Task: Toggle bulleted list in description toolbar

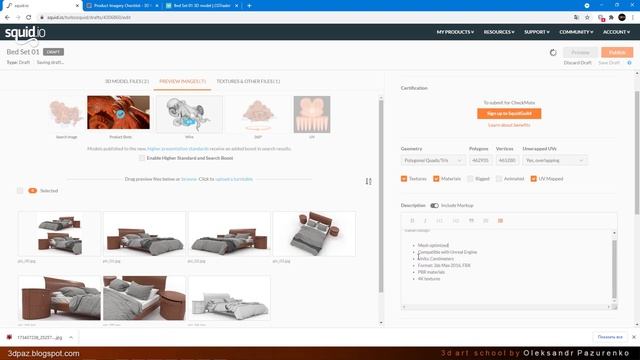Action: pos(500,220)
